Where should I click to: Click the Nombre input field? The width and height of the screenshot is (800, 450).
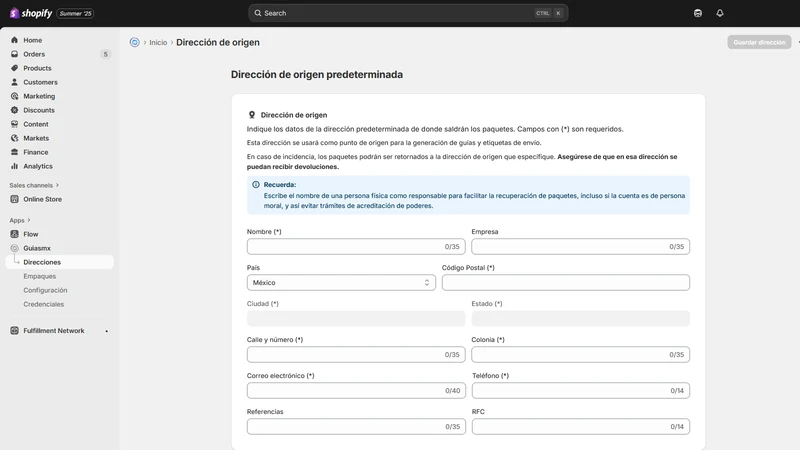356,246
